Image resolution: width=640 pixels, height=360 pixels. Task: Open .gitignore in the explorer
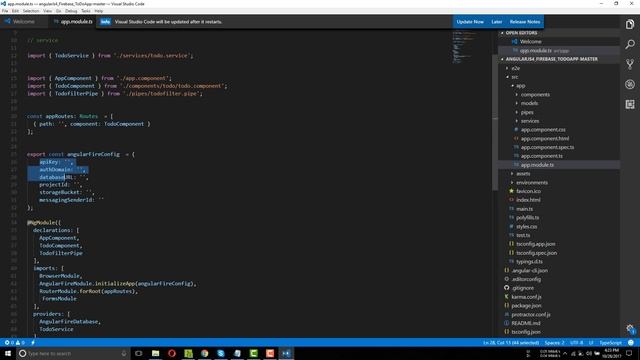522,288
